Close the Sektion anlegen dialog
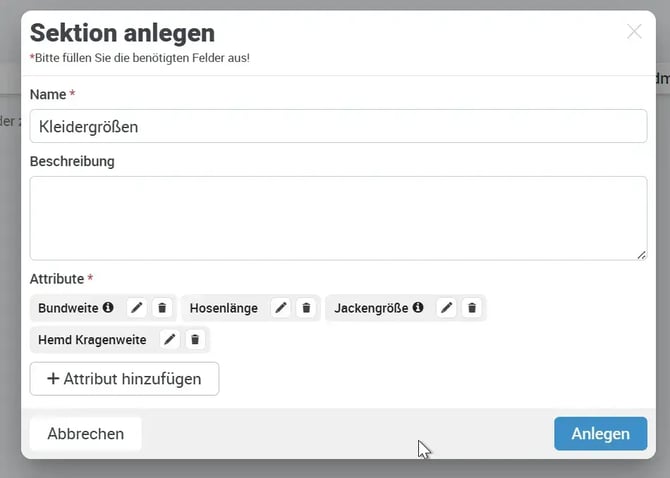The height and width of the screenshot is (478, 670). click(634, 31)
